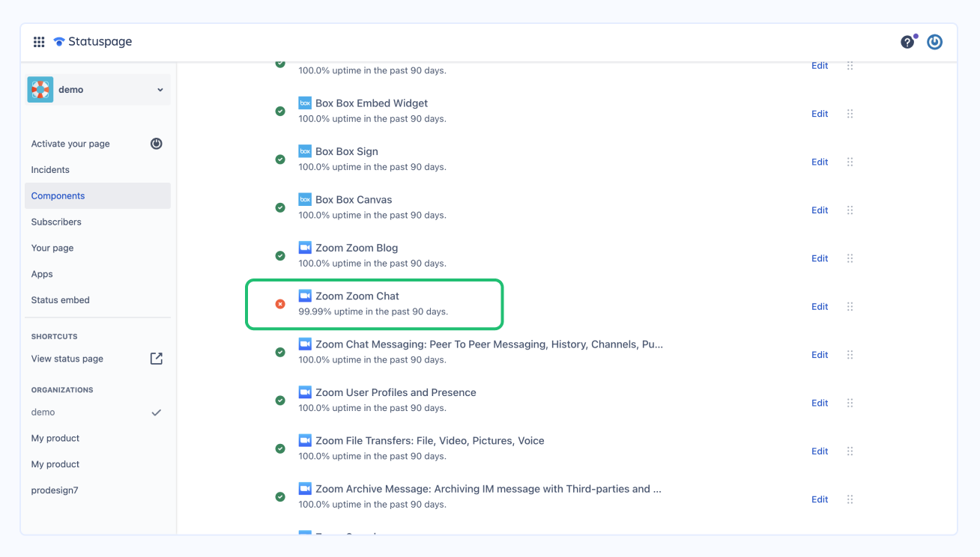Click the Box icon beside Box Box Canvas
This screenshot has width=980, height=557.
305,199
